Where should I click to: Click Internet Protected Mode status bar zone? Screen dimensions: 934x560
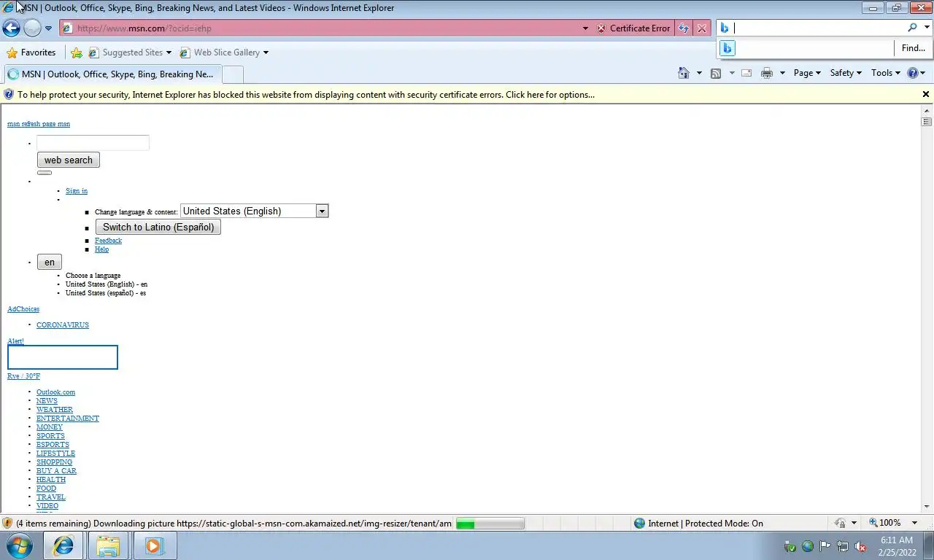[698, 524]
